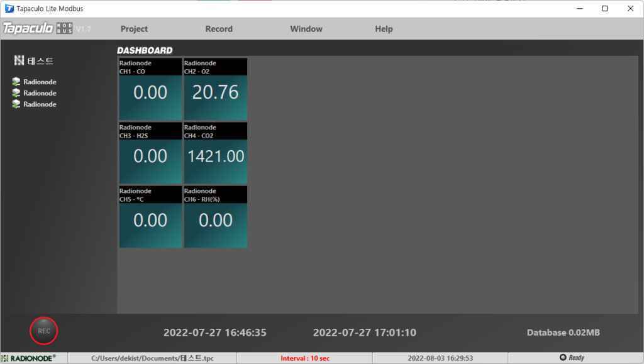
Task: Minimize the Tapaculo Lite Modbus window
Action: [x=579, y=9]
